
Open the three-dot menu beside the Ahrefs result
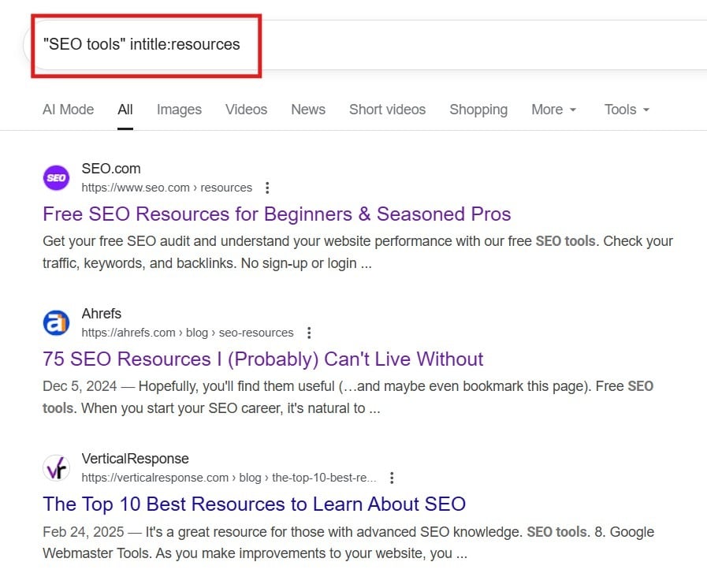309,333
